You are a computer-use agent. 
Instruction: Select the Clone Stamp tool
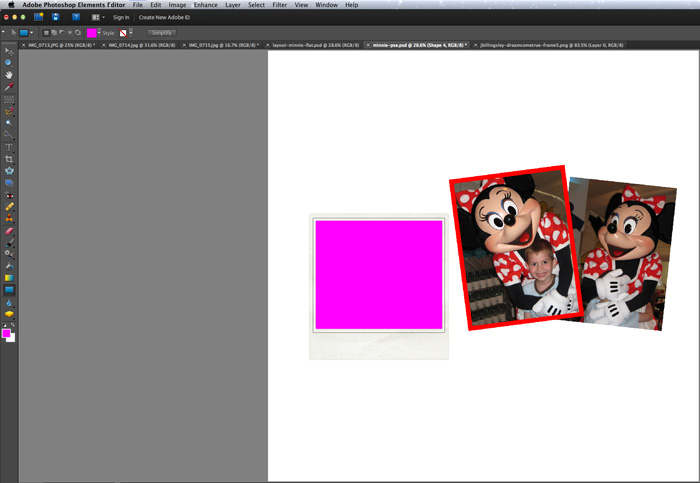pyautogui.click(x=8, y=219)
